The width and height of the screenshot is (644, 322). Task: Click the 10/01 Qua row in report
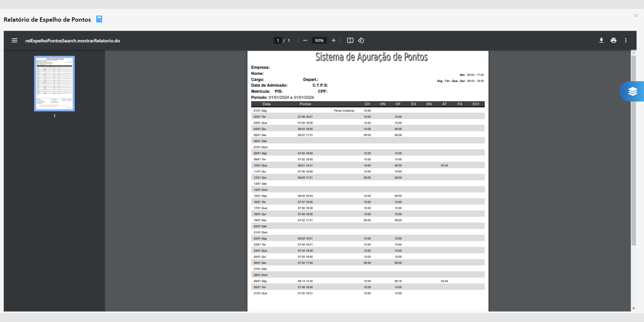[260, 165]
